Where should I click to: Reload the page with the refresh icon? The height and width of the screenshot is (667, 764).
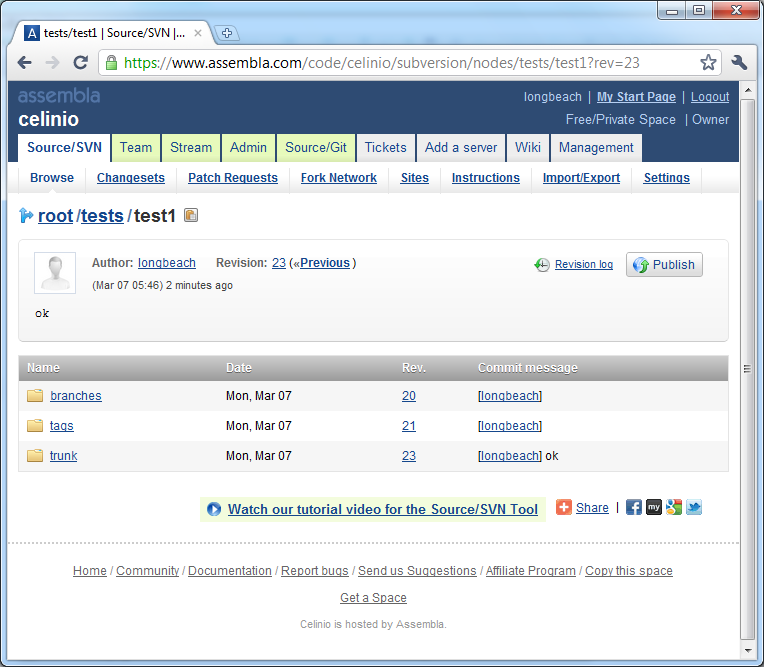(81, 63)
